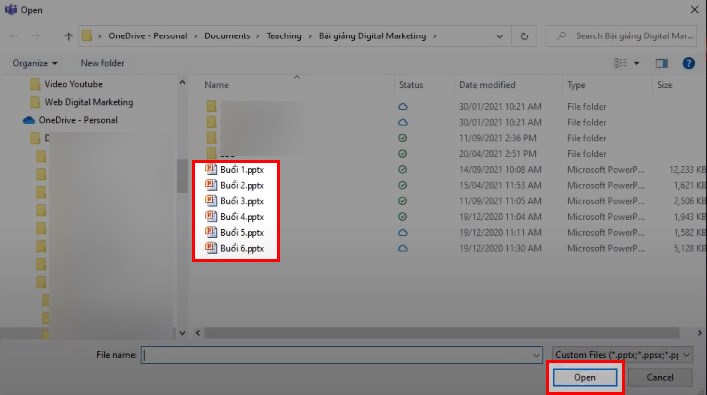Click into the File name input field
The height and width of the screenshot is (395, 707).
[x=336, y=355]
